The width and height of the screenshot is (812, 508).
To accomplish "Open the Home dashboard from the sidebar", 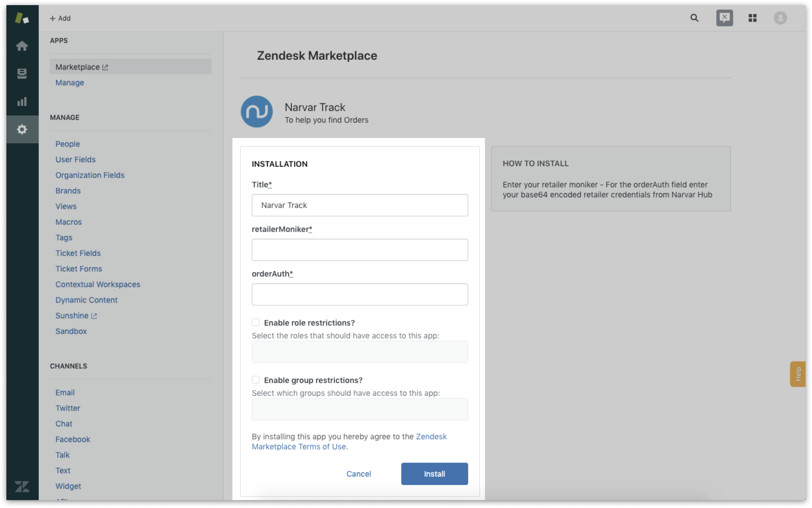I will coord(22,46).
